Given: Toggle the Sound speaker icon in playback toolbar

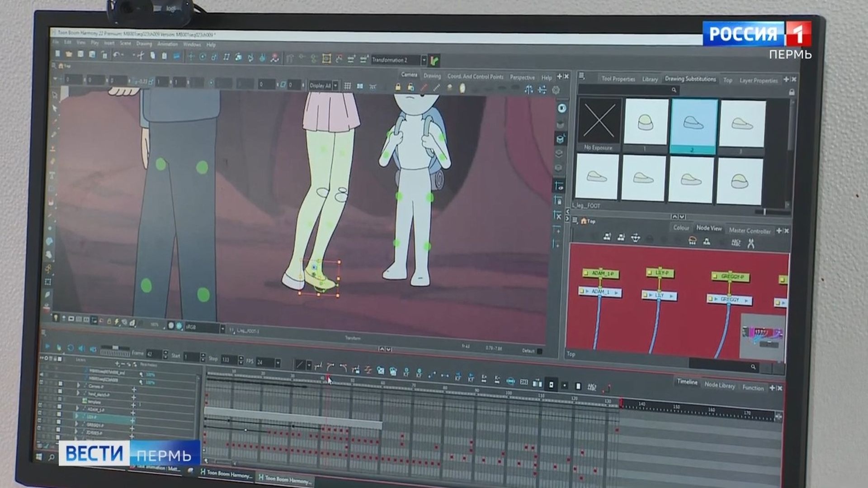Looking at the screenshot, I should point(81,348).
